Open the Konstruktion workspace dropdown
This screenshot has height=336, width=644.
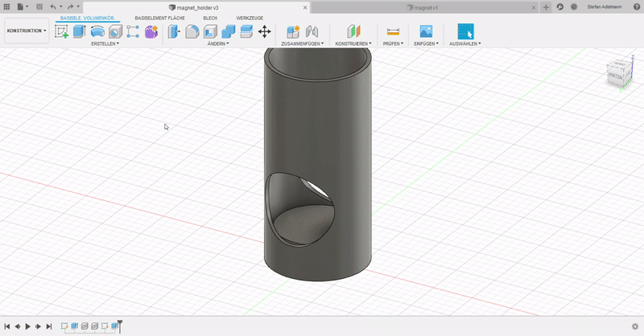pyautogui.click(x=26, y=31)
